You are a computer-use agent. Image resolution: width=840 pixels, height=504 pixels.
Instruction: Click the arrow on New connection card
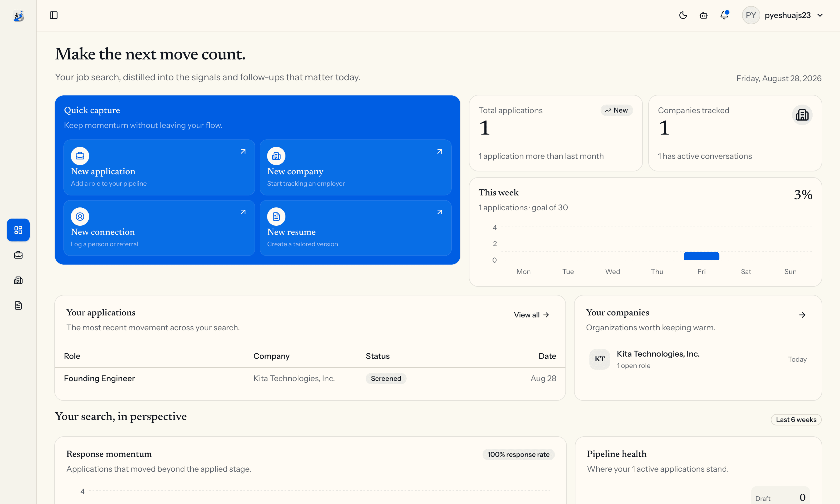pyautogui.click(x=243, y=212)
